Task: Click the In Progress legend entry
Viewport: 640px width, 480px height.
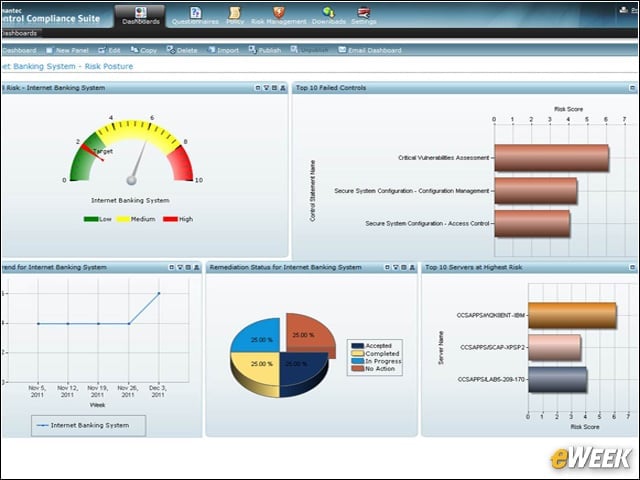Action: tap(376, 361)
